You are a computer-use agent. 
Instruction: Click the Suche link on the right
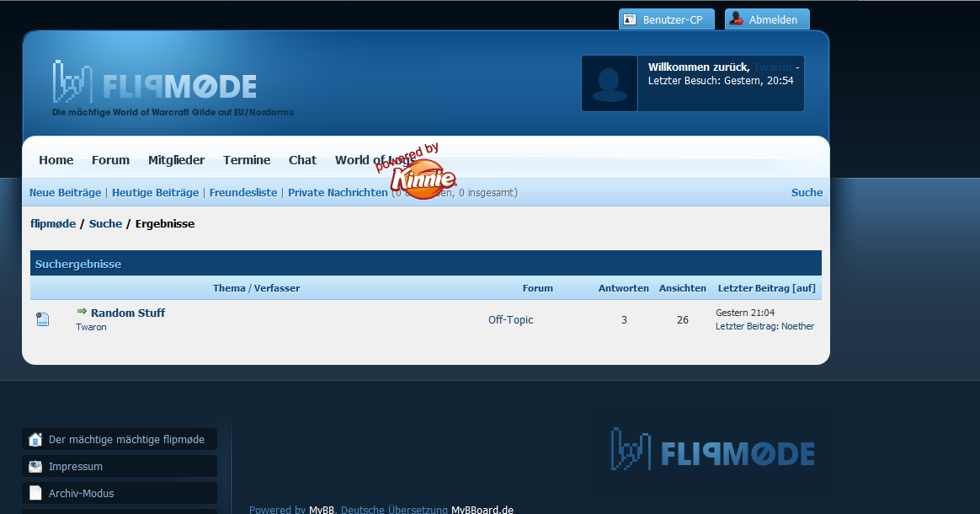tap(807, 193)
